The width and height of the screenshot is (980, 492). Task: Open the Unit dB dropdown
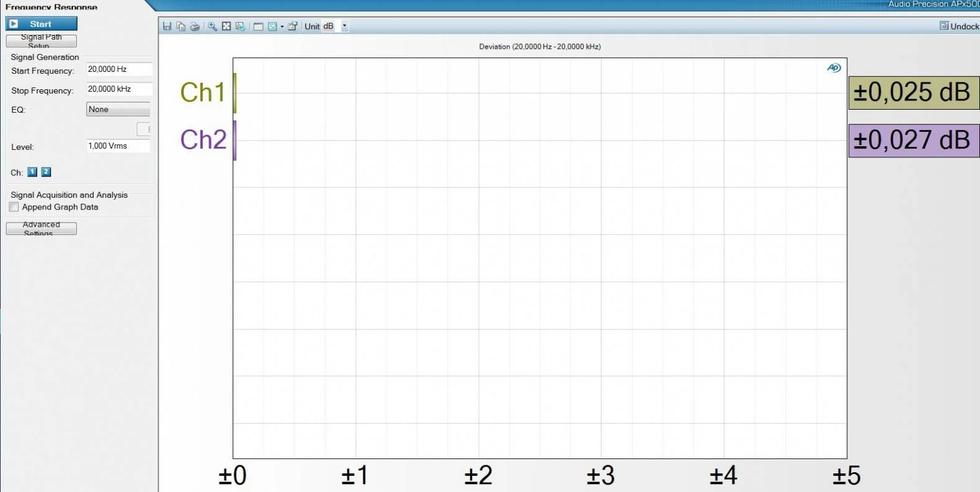point(344,26)
